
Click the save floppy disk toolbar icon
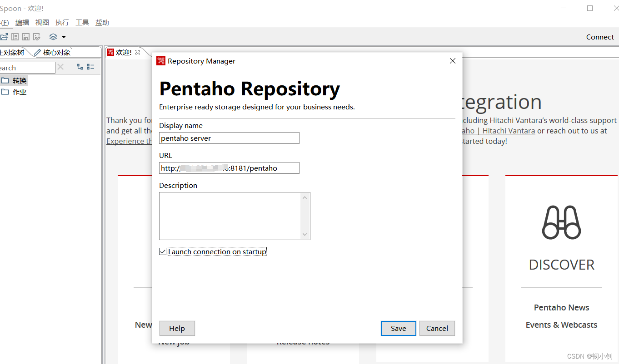pos(26,37)
